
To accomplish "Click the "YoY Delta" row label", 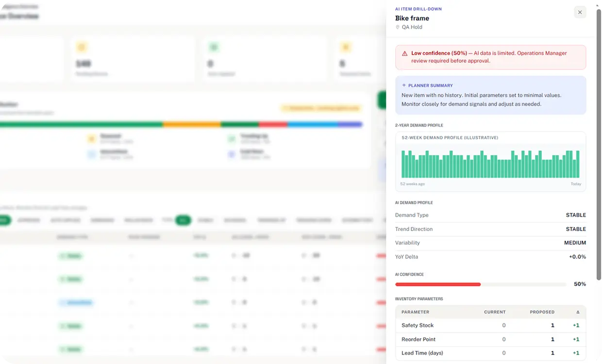I will (x=406, y=257).
